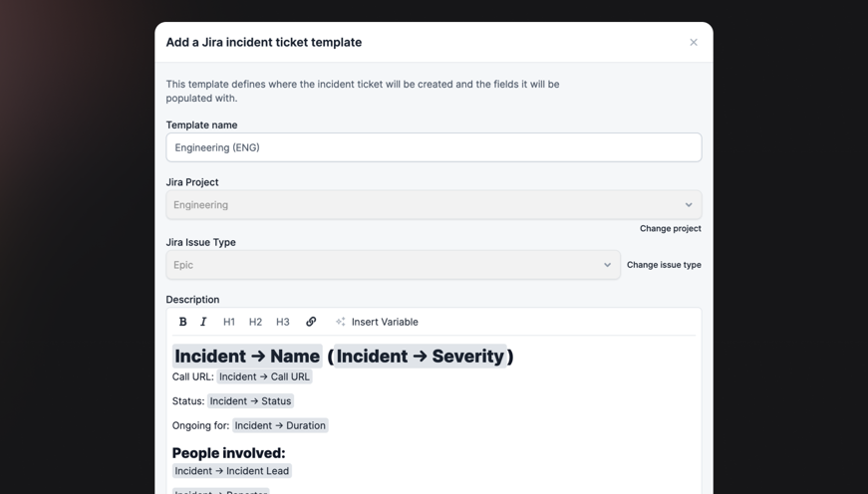Click the Incident → Incident Lead variable

click(x=232, y=471)
